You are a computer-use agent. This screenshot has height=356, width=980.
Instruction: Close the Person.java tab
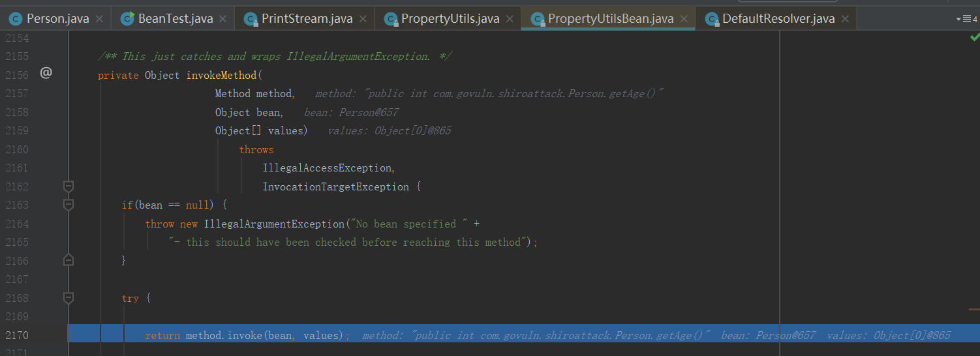click(x=99, y=19)
